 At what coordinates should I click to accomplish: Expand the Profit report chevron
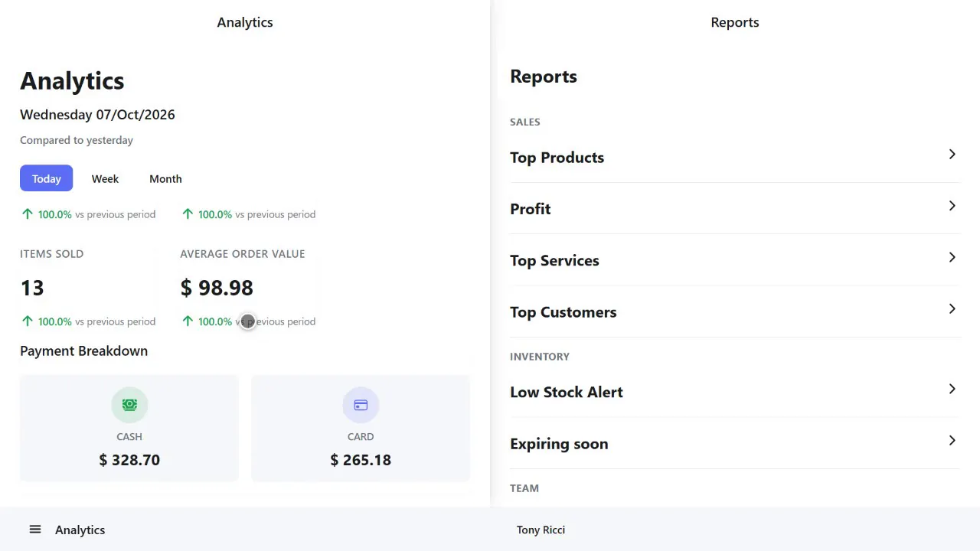(x=952, y=206)
